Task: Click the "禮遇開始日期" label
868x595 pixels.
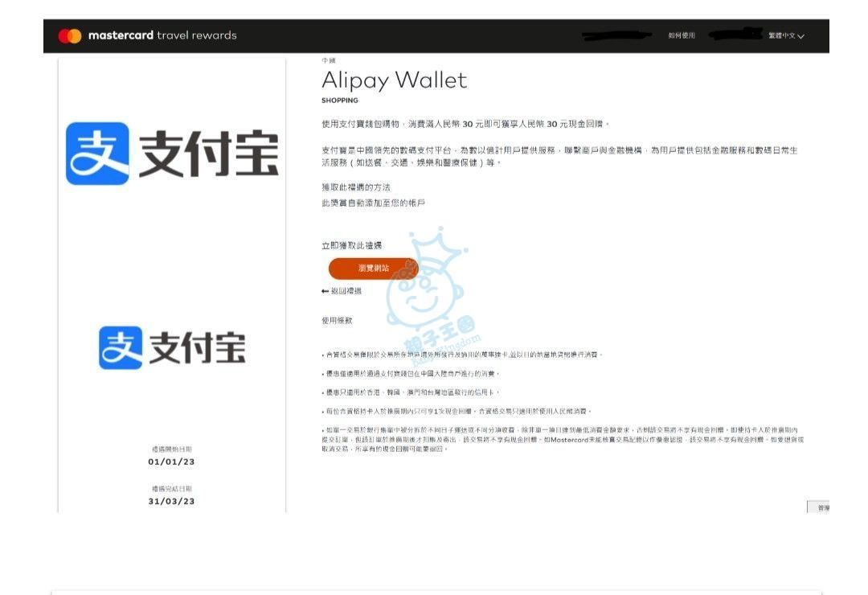Action: (x=172, y=449)
